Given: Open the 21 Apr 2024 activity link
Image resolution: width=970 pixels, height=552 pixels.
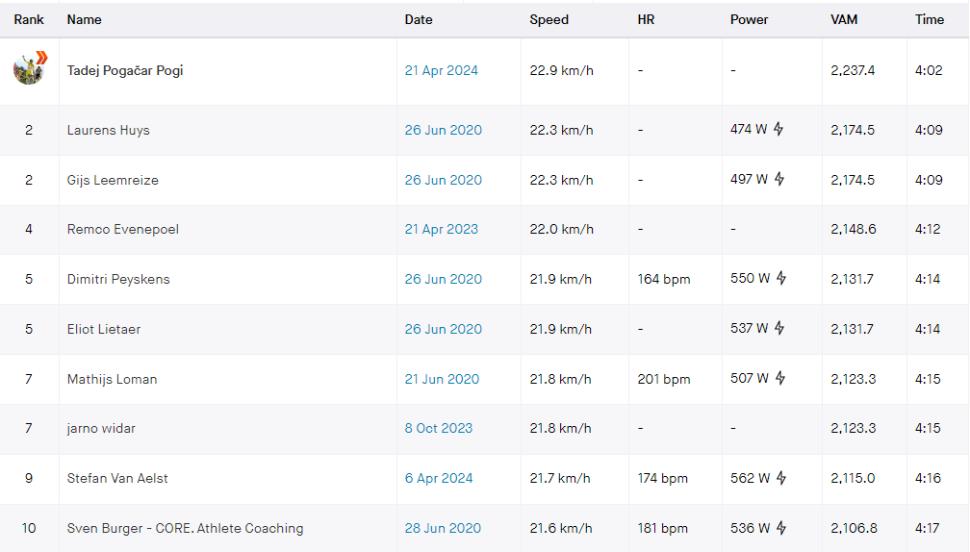Looking at the screenshot, I should point(441,71).
